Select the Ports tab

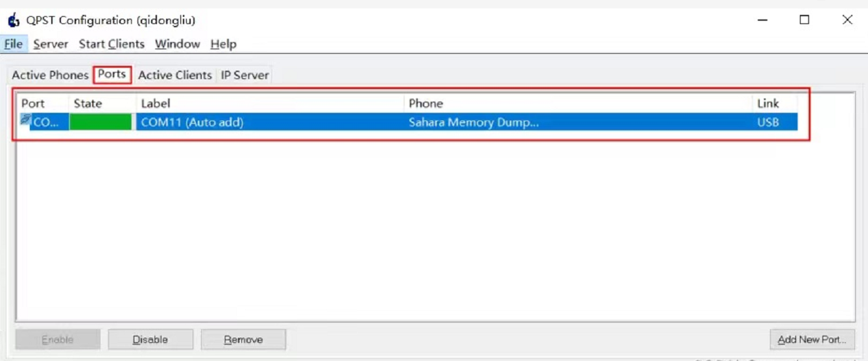click(112, 75)
